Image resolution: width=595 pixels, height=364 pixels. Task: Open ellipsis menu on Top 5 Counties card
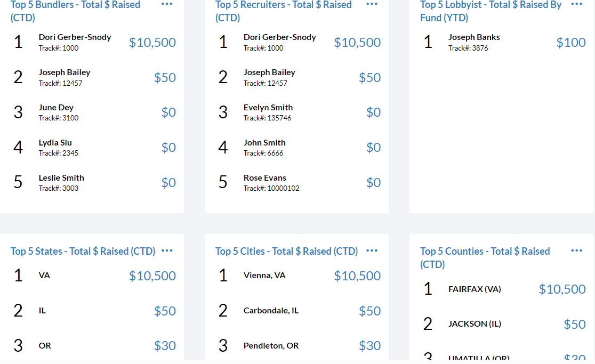[x=576, y=250]
